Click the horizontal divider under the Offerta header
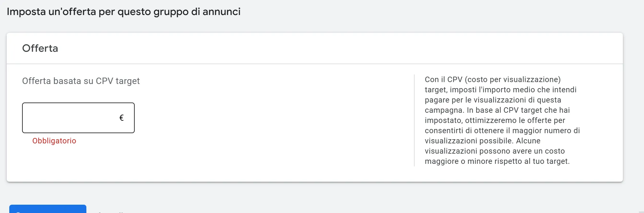644x213 pixels. tap(315, 64)
